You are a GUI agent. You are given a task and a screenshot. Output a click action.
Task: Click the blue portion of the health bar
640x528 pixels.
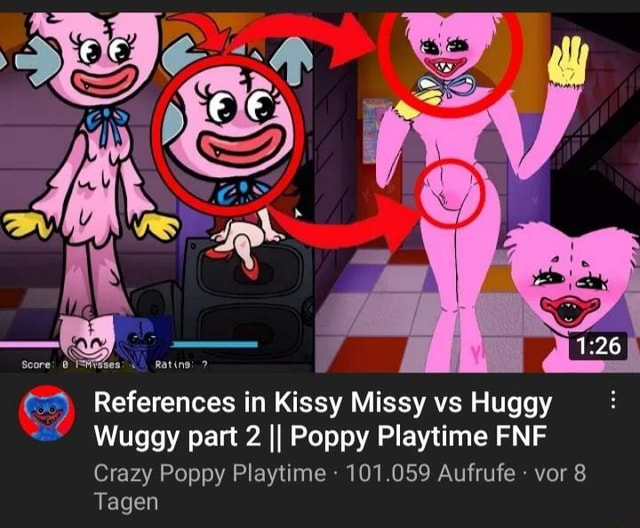pos(214,345)
